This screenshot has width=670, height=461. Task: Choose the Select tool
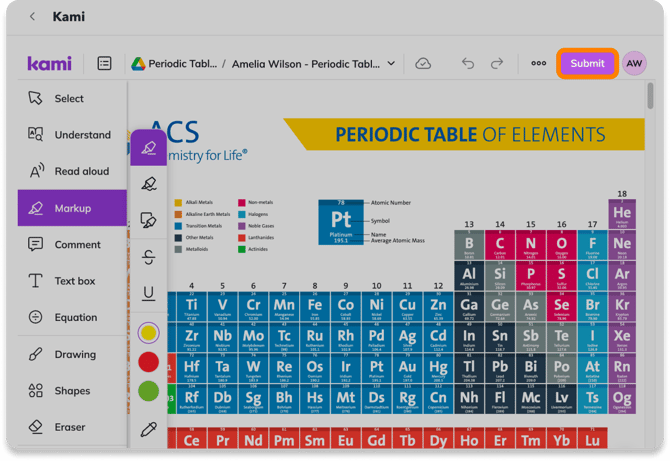point(72,98)
